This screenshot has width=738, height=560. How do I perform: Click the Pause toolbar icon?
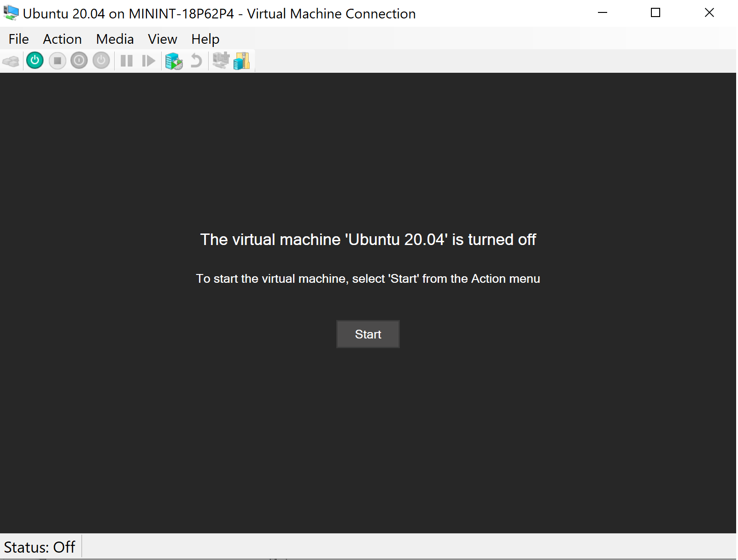[x=127, y=61]
